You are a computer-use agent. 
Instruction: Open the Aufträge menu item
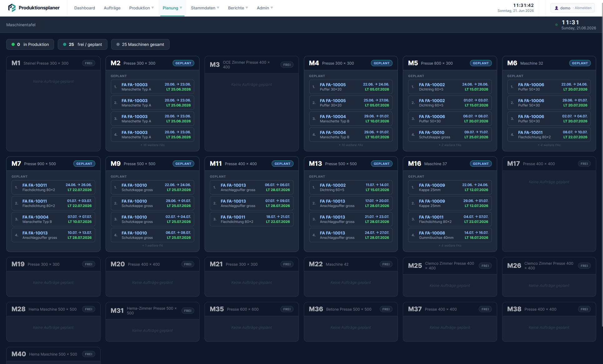tap(112, 8)
